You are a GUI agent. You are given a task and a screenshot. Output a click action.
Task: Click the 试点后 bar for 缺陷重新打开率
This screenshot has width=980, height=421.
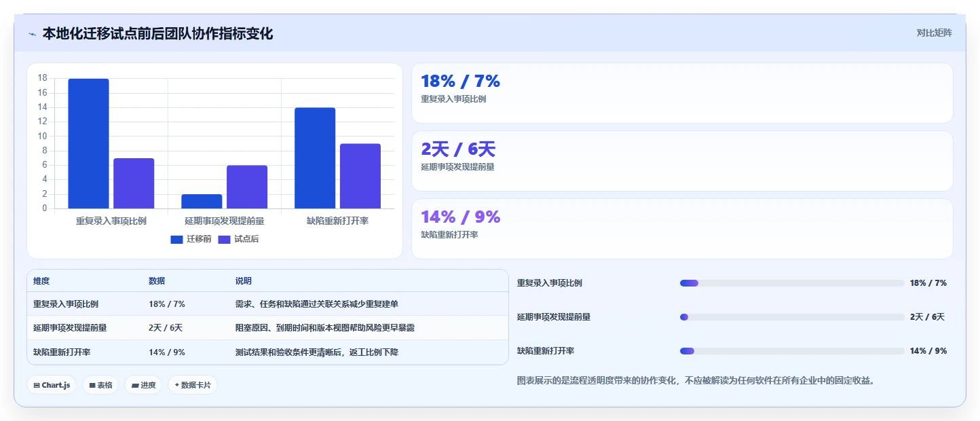tap(360, 176)
